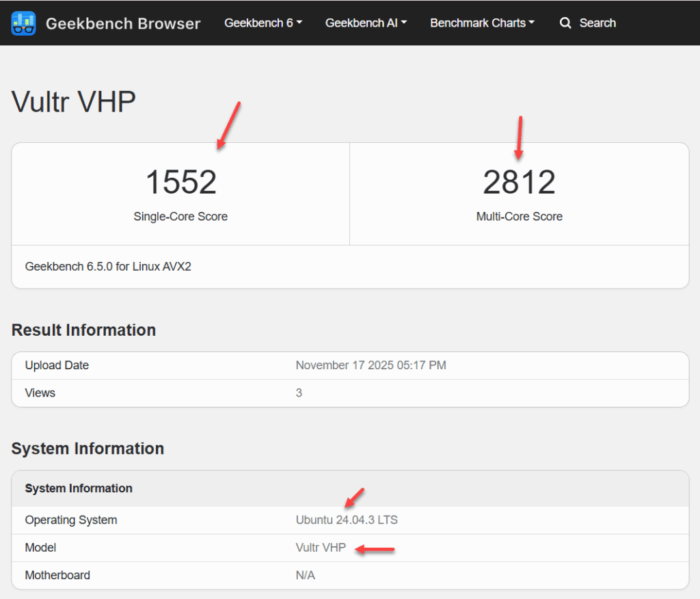Click the Vultr VHP model link
This screenshot has height=599, width=700.
321,547
